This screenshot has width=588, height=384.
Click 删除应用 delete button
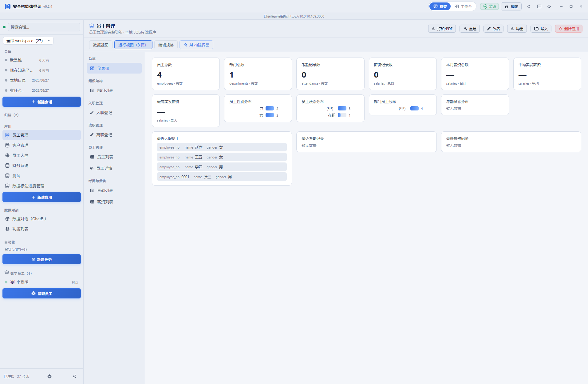pyautogui.click(x=569, y=29)
